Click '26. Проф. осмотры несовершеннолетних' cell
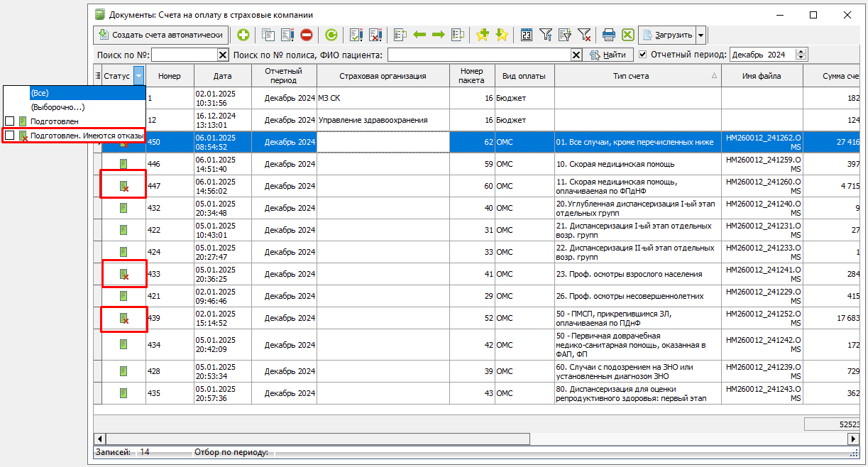Viewport: 868px width, 467px height. click(637, 296)
